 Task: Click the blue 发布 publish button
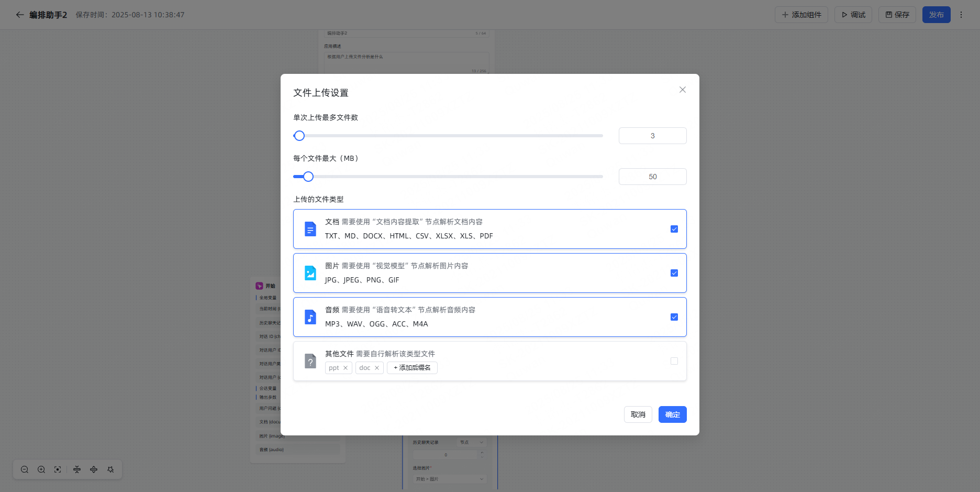(937, 15)
